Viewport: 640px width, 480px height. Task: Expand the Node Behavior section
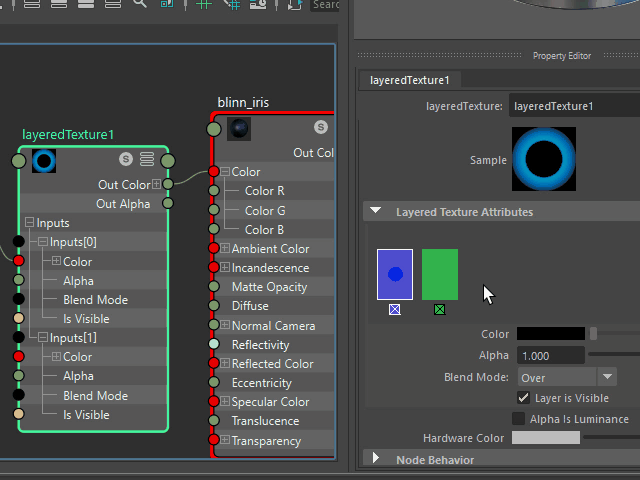376,459
